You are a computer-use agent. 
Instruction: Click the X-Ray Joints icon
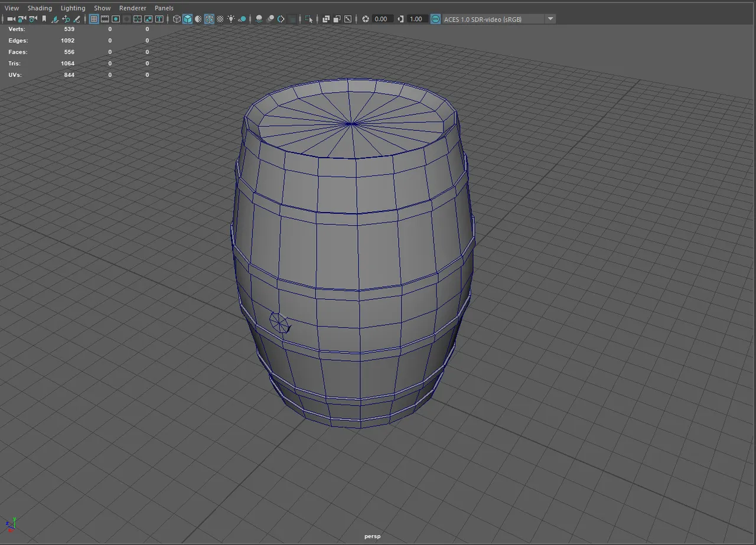click(348, 19)
